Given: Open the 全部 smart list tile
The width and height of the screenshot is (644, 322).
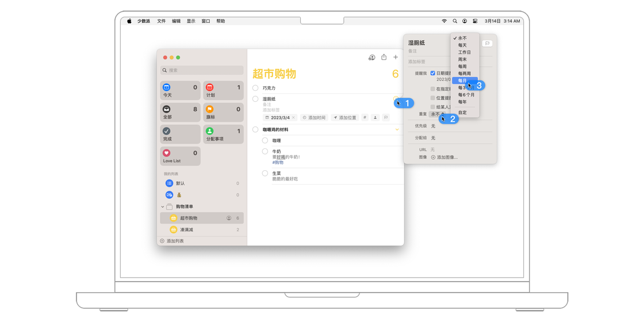Looking at the screenshot, I should click(x=181, y=113).
